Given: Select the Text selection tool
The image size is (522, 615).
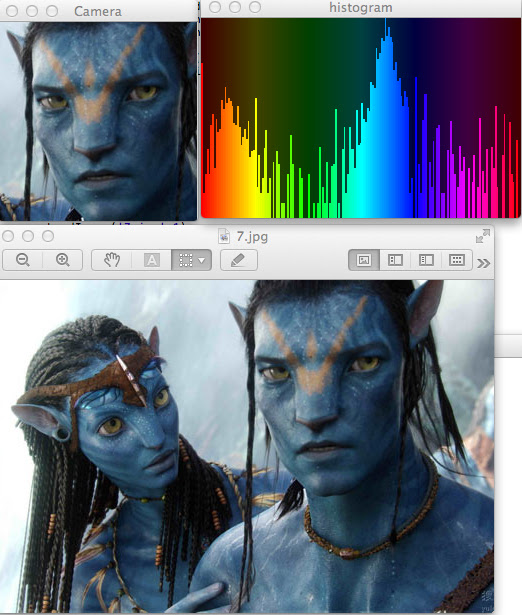Looking at the screenshot, I should (x=152, y=260).
